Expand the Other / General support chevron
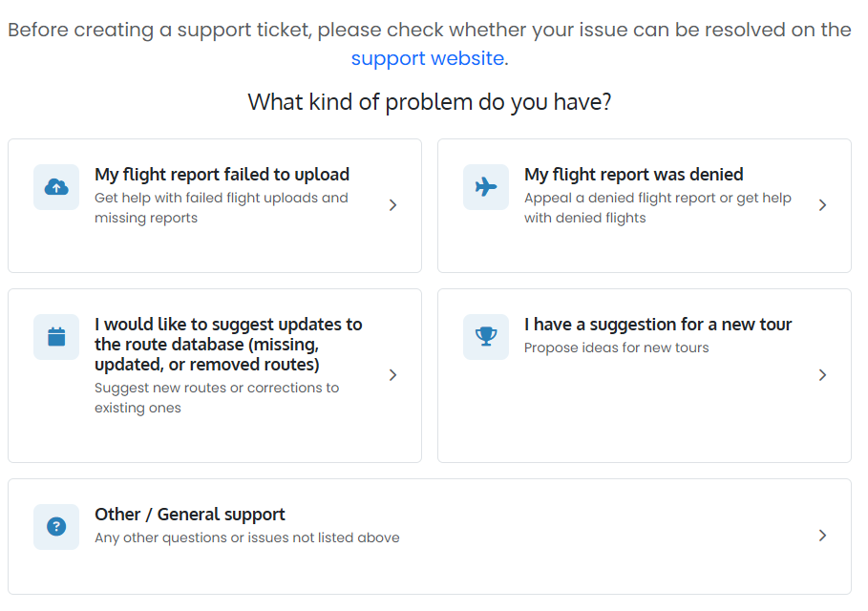This screenshot has width=868, height=611. click(x=823, y=536)
